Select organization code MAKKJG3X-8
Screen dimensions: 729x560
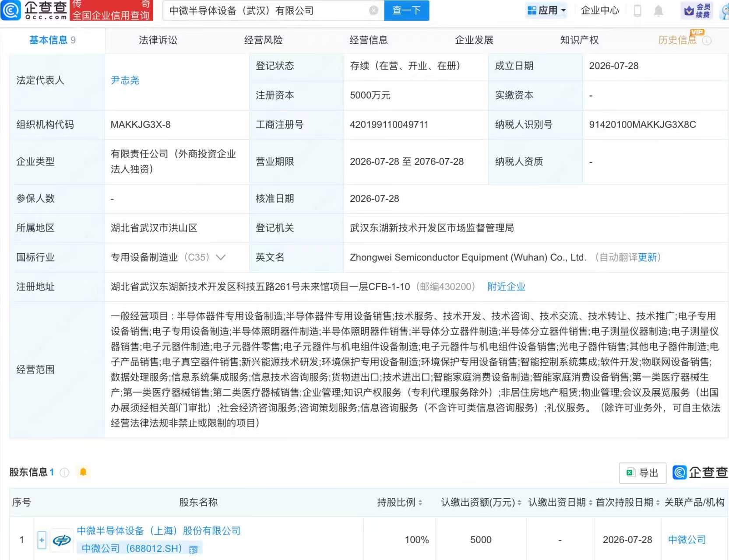tap(141, 125)
